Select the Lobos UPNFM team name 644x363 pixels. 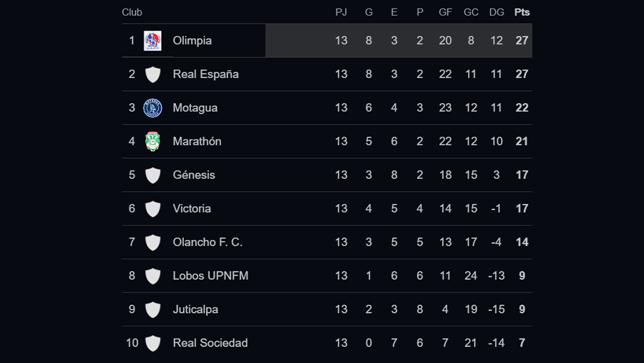(210, 276)
